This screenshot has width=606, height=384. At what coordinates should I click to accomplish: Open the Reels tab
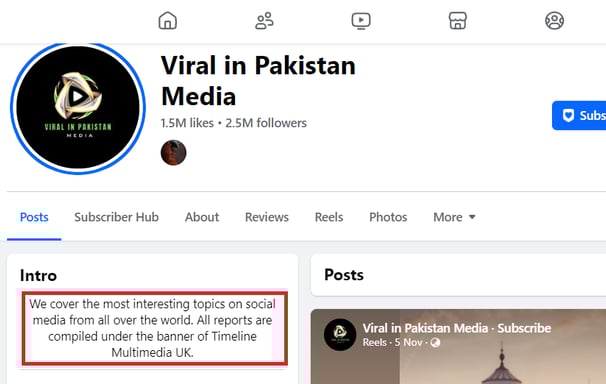pos(329,217)
